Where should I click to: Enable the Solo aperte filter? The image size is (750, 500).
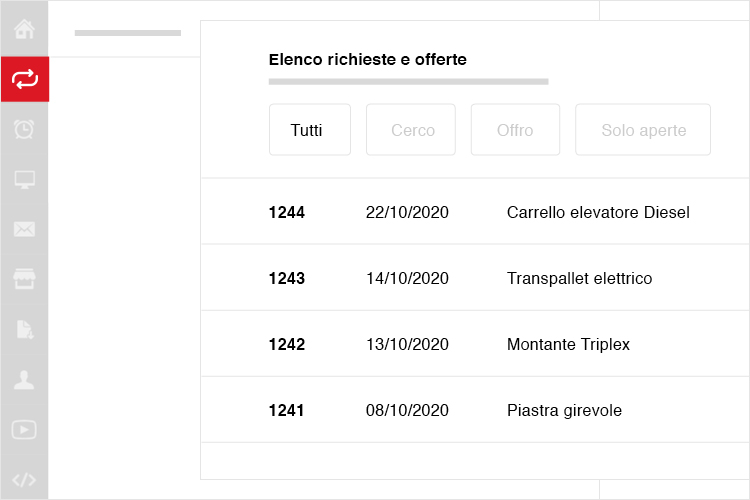tap(643, 130)
